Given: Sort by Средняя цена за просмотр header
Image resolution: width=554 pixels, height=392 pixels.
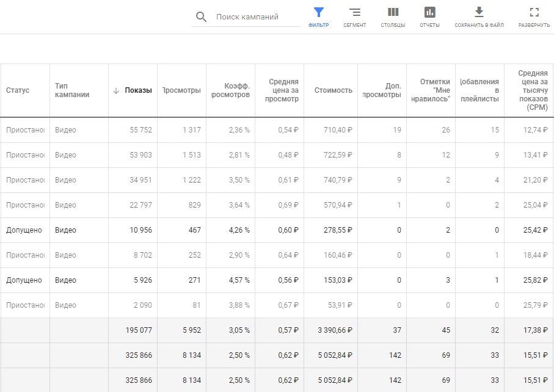Looking at the screenshot, I should [282, 90].
